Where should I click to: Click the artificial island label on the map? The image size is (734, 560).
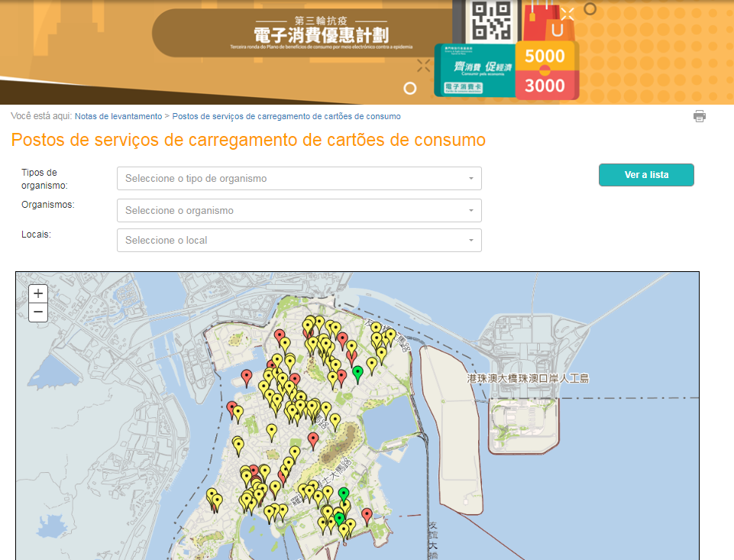528,378
